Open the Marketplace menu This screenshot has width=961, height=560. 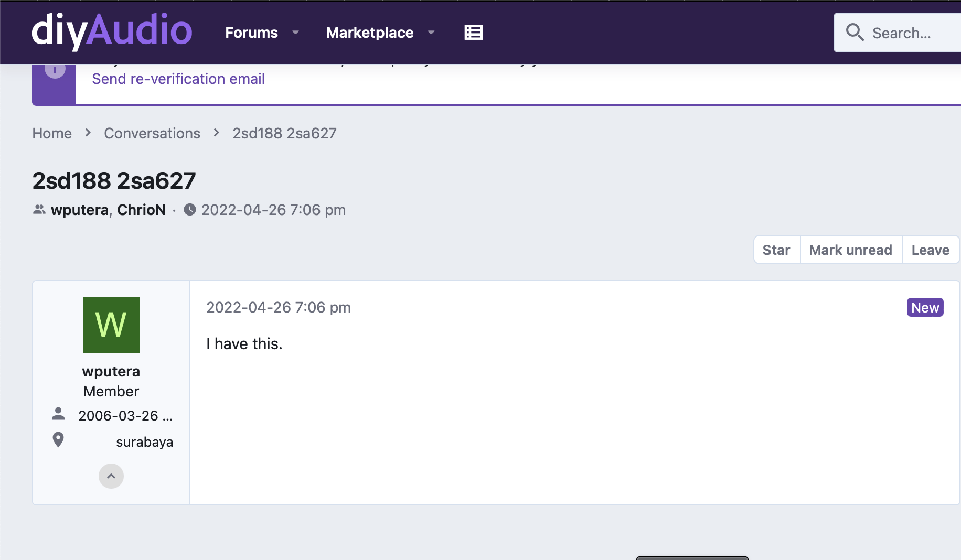[370, 33]
